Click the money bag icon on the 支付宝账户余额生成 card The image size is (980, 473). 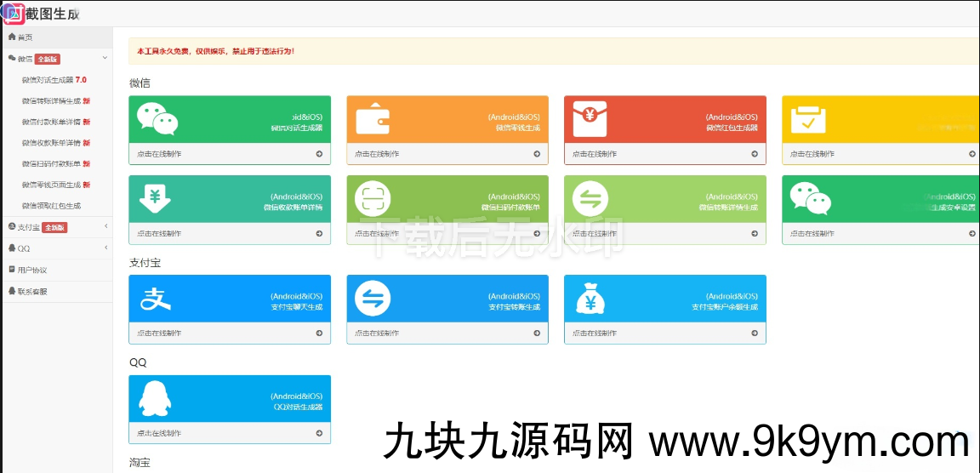click(590, 299)
